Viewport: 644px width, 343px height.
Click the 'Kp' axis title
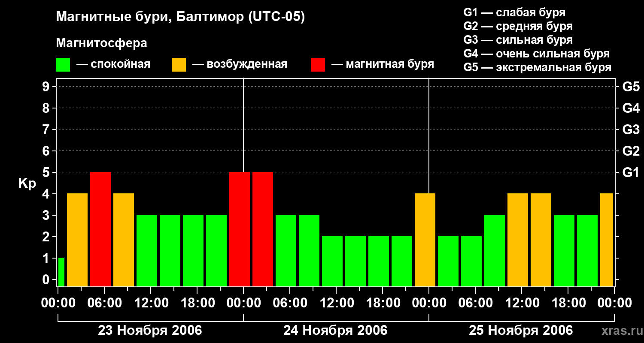27,184
